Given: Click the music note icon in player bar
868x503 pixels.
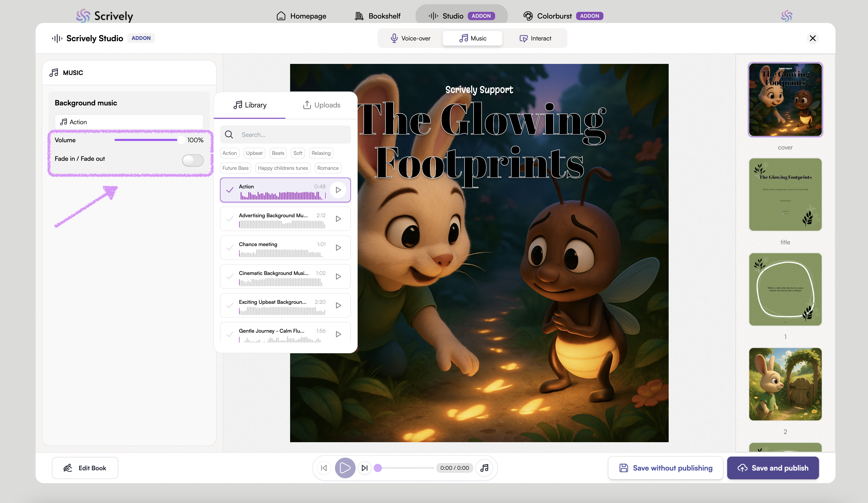Looking at the screenshot, I should 484,468.
